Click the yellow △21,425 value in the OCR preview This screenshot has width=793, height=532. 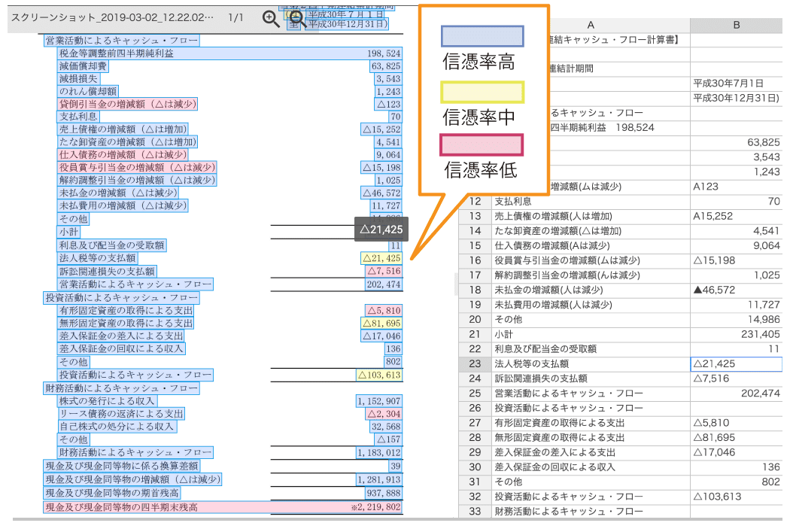(381, 258)
